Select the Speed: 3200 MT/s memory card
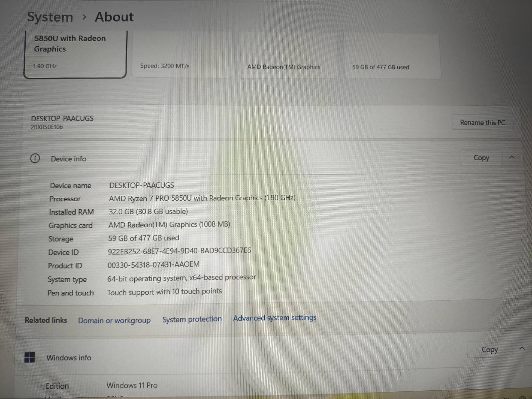The width and height of the screenshot is (532, 399). [182, 55]
